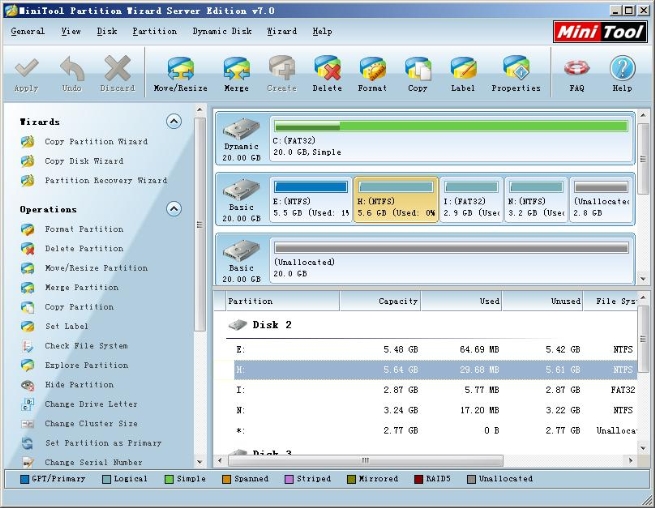
Task: Click the Label toolbar icon
Action: (x=463, y=69)
